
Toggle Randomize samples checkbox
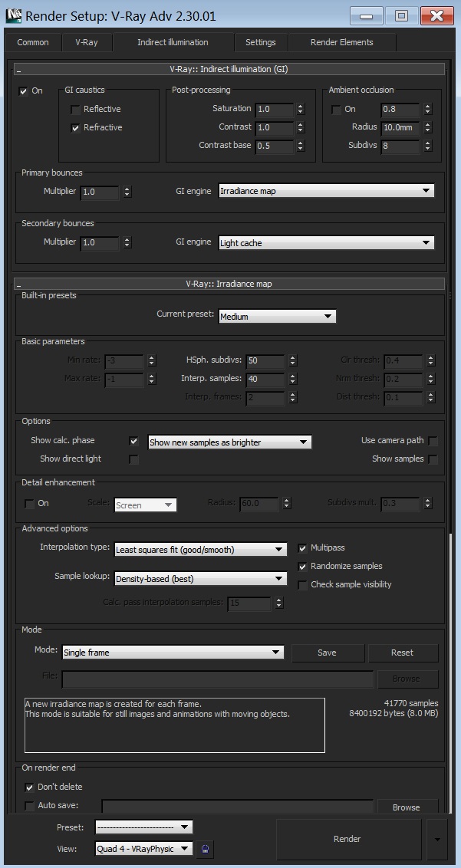point(302,567)
